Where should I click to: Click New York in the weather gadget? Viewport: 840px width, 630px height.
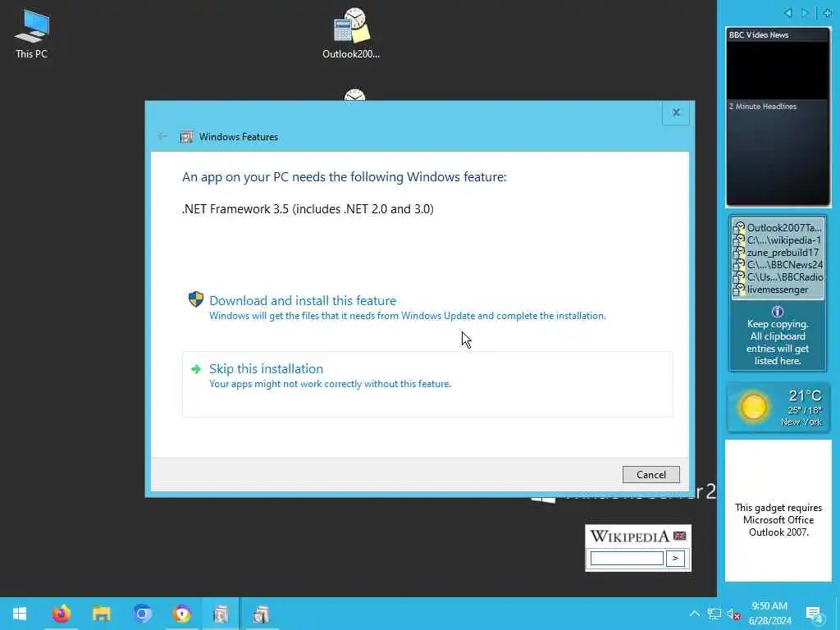(x=801, y=422)
